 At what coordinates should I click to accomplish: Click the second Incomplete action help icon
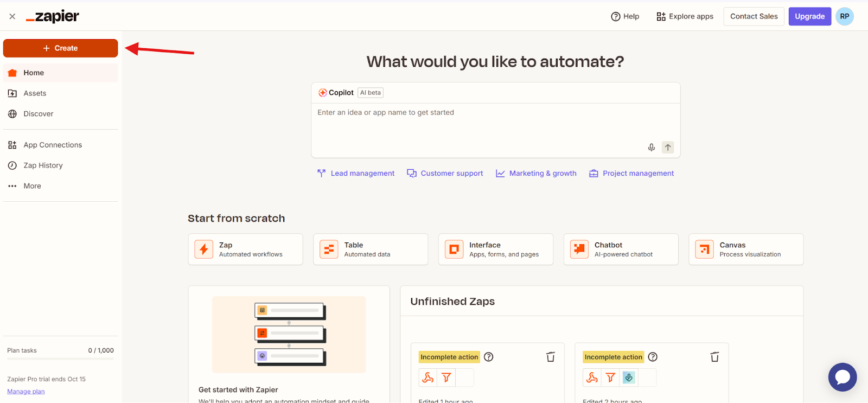coord(653,357)
